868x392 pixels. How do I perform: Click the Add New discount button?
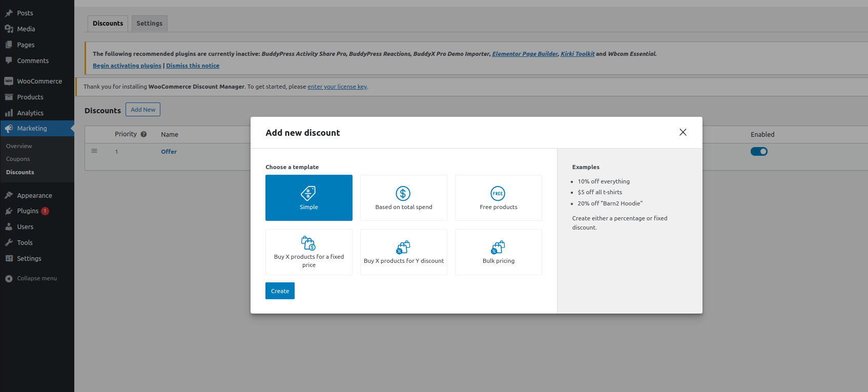click(x=143, y=110)
